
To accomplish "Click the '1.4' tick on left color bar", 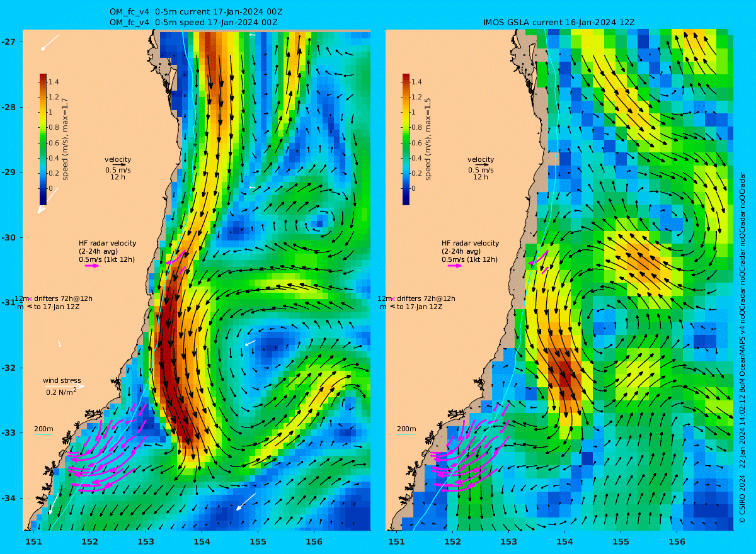I will coord(54,82).
